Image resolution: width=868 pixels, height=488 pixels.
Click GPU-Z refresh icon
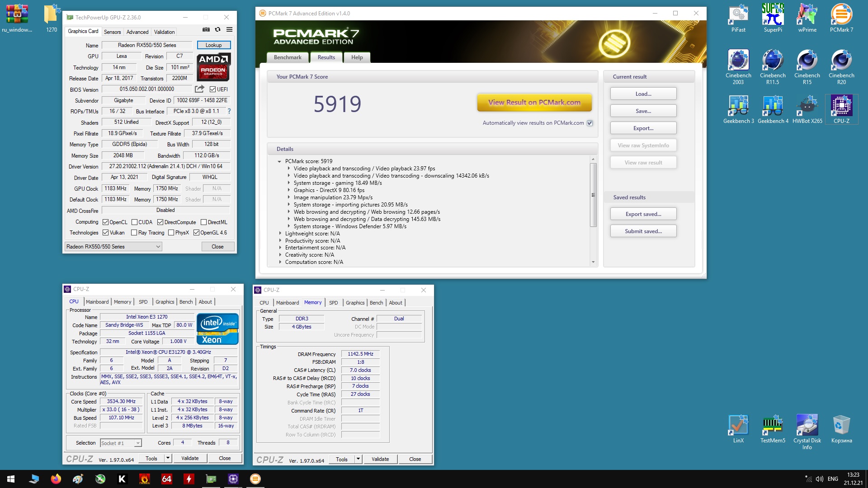pos(217,29)
